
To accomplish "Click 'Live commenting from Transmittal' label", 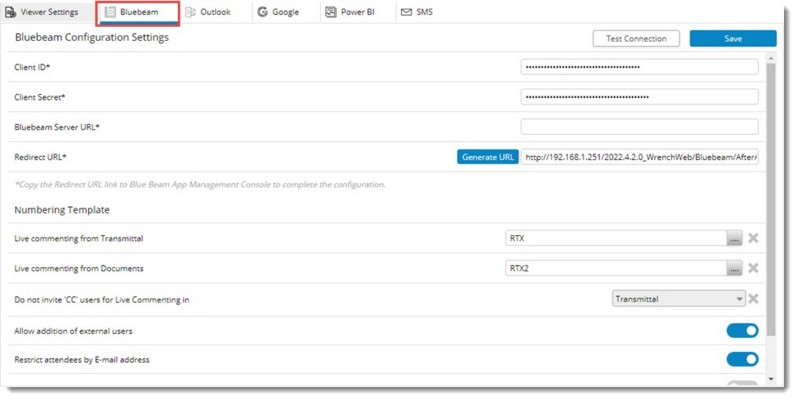I will 79,238.
